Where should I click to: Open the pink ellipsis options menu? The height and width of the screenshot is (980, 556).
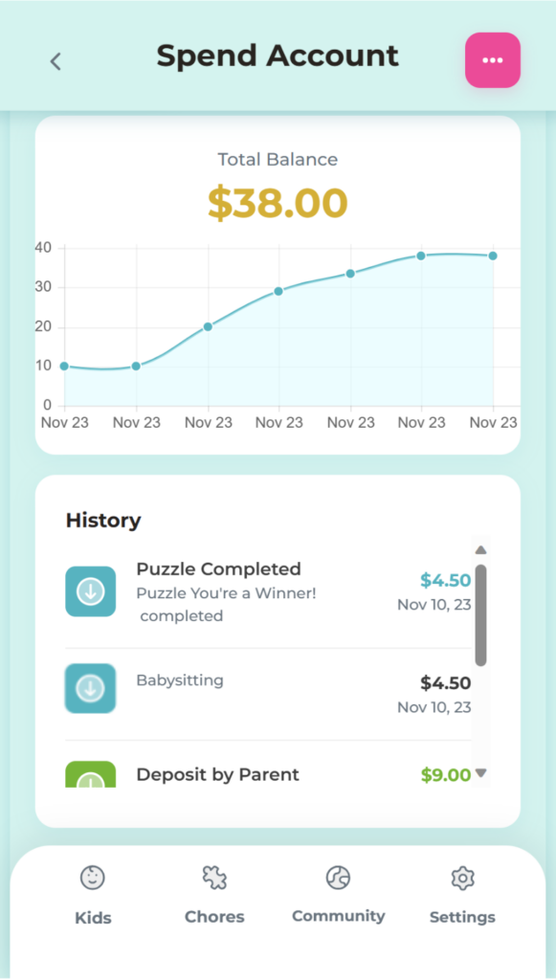[492, 59]
